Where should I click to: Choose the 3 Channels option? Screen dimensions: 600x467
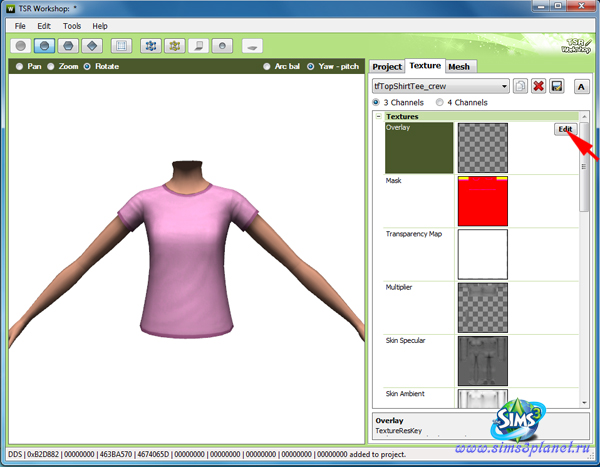(376, 102)
